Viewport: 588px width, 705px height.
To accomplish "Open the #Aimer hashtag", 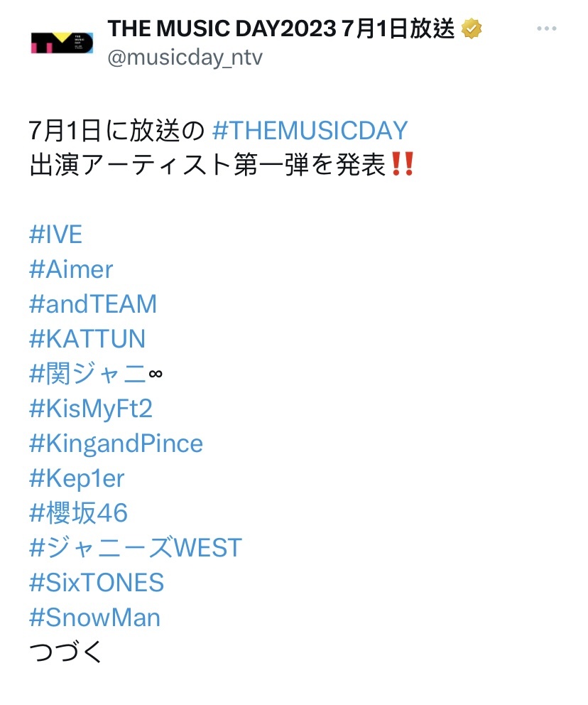I will 71,269.
